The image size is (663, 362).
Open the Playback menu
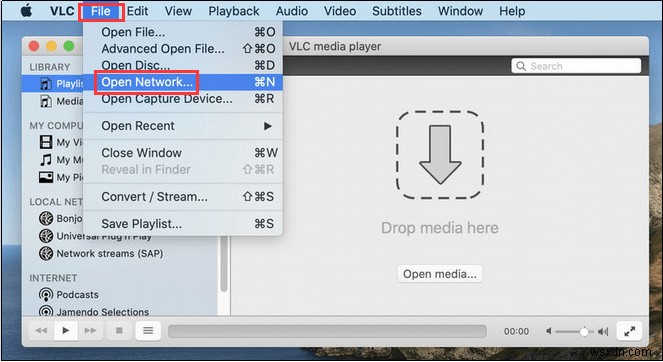pyautogui.click(x=233, y=11)
